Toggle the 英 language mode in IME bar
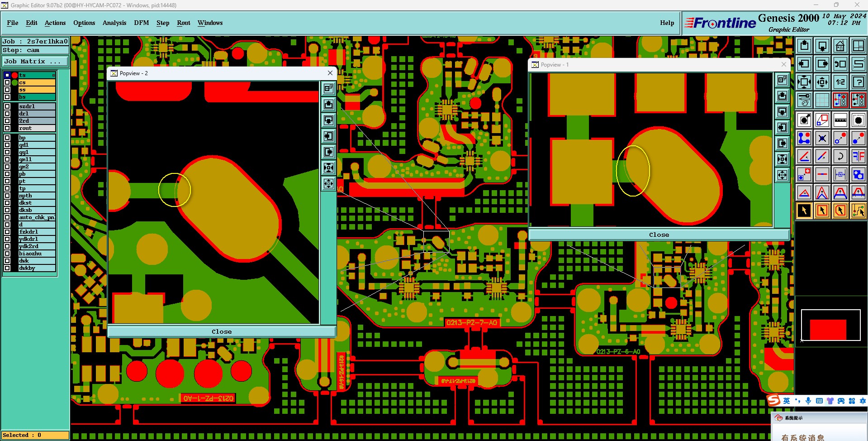 coord(787,401)
